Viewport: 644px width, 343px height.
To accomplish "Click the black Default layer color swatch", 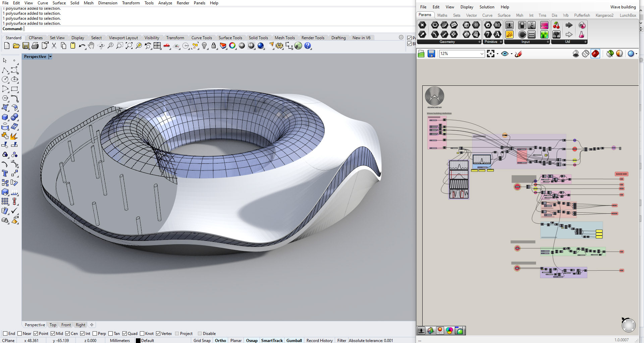I will tap(138, 341).
